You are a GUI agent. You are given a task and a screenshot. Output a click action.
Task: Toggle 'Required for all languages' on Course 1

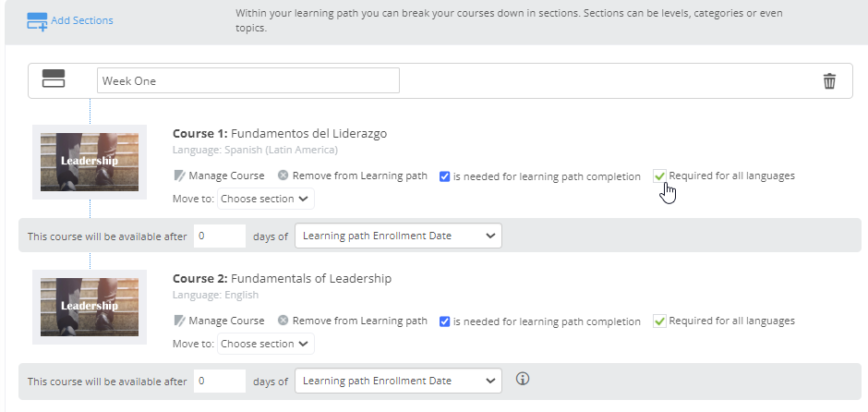point(659,176)
